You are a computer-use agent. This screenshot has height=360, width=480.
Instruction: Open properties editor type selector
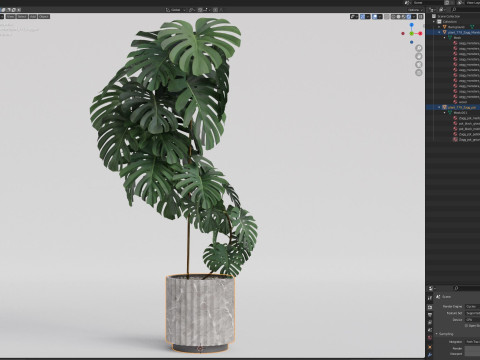(x=432, y=288)
